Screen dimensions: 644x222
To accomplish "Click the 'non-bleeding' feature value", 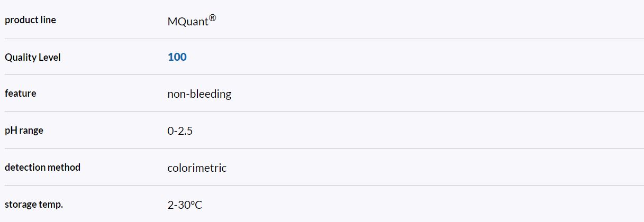I will (199, 94).
